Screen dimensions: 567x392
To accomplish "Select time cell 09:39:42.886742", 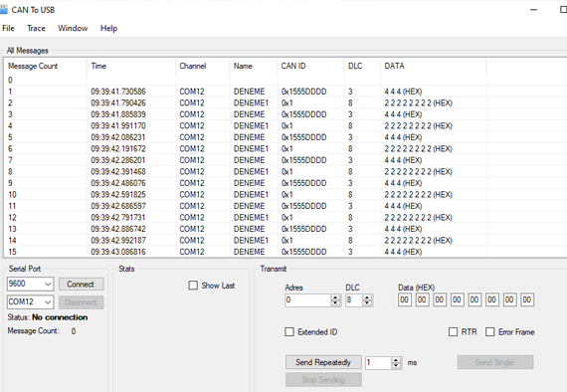I will point(118,229).
